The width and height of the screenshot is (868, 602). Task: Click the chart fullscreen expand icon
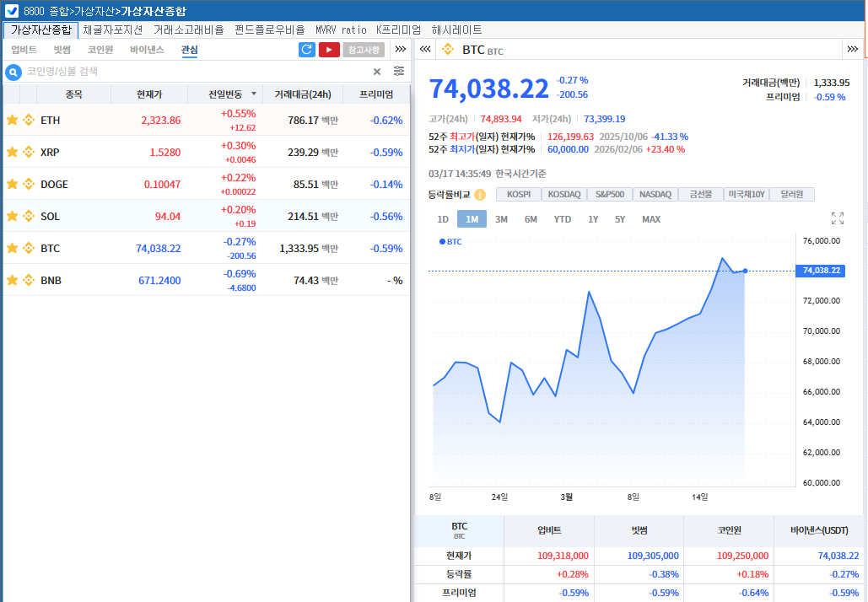[837, 218]
